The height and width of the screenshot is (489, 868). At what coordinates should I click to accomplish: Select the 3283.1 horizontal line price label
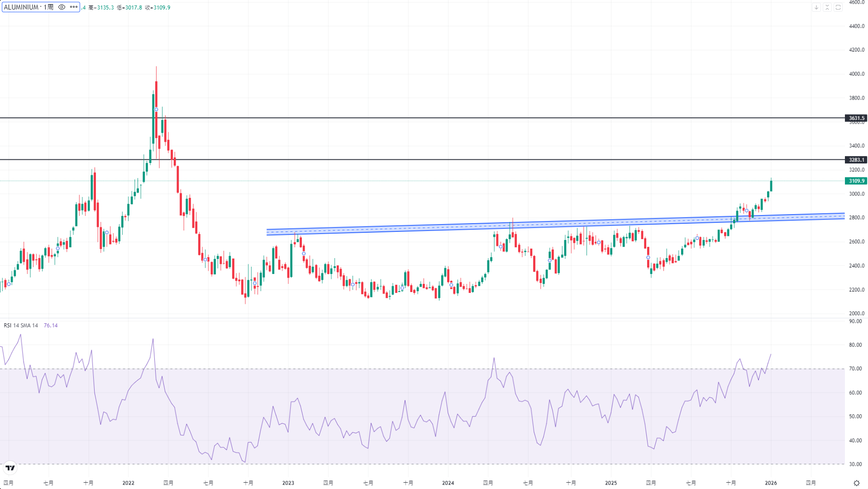point(856,160)
